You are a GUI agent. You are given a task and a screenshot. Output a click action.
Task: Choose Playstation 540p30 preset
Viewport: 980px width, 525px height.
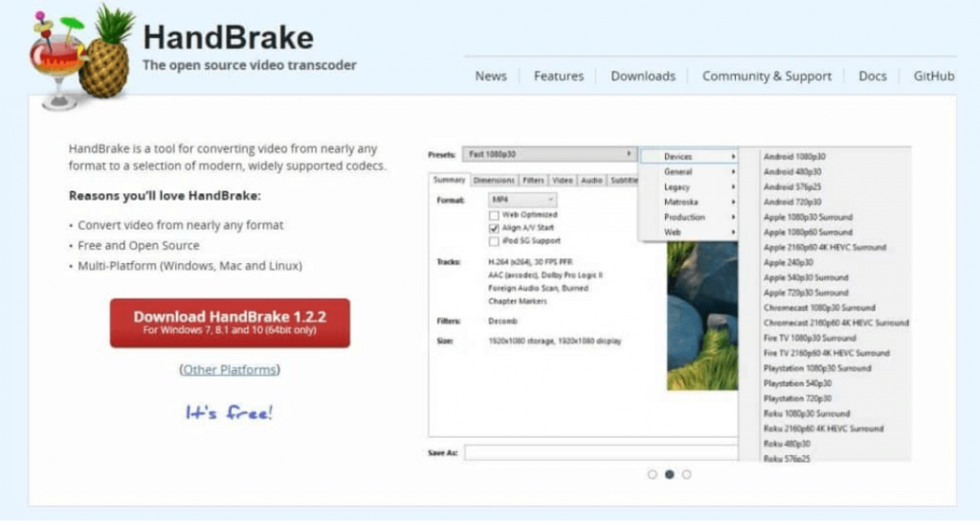pos(797,383)
